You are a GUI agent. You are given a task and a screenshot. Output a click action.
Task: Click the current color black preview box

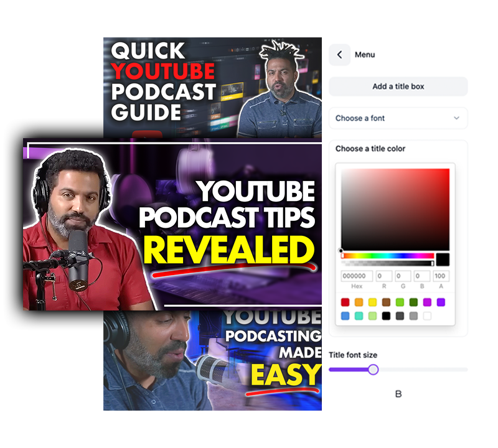click(443, 259)
